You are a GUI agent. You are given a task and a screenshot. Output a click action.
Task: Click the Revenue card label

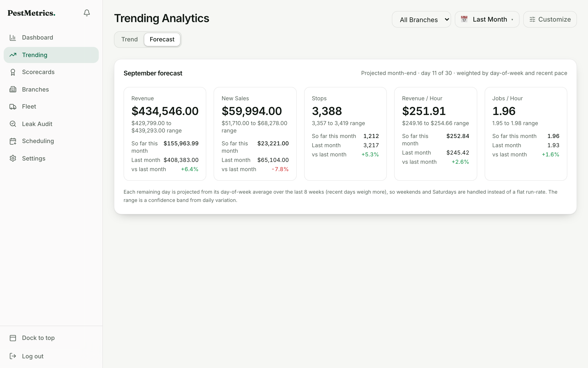tap(143, 98)
